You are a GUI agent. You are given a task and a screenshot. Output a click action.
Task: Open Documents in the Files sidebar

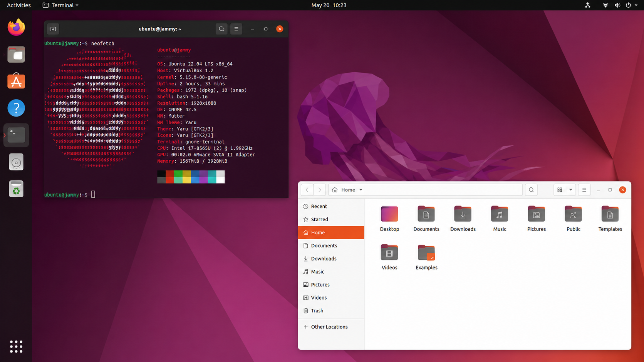tap(331, 245)
